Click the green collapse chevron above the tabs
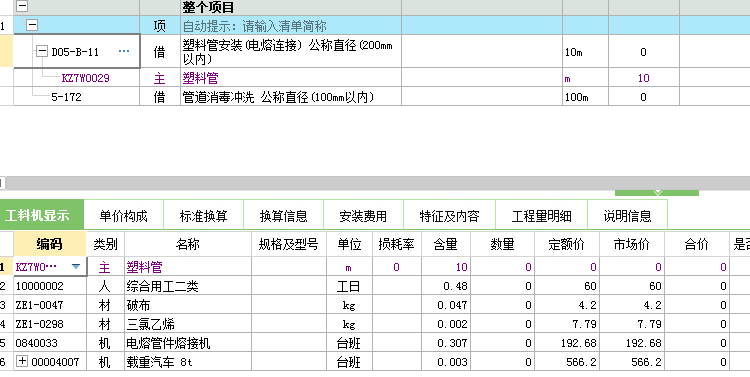The height and width of the screenshot is (377, 750). (x=657, y=192)
